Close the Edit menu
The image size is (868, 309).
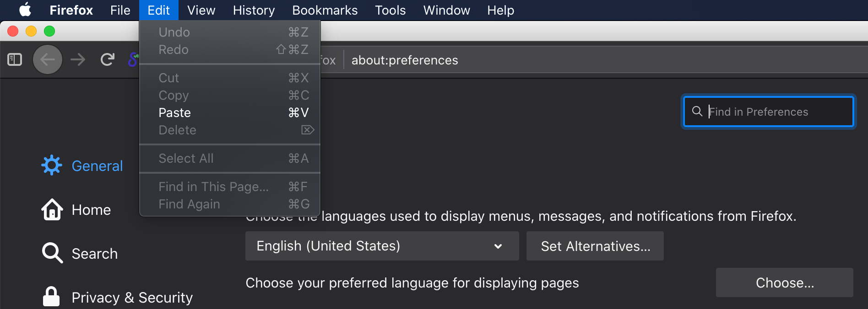158,10
